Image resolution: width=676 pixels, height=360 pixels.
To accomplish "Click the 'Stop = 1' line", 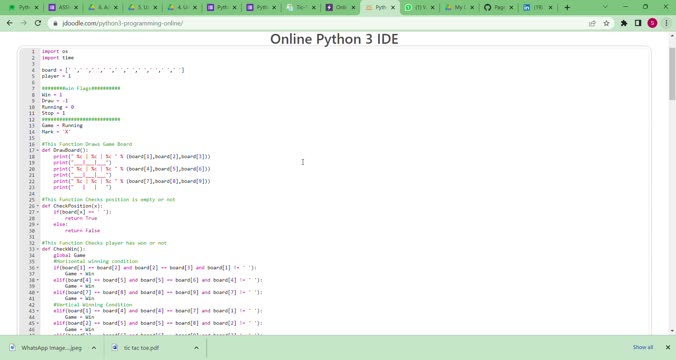I will click(53, 113).
